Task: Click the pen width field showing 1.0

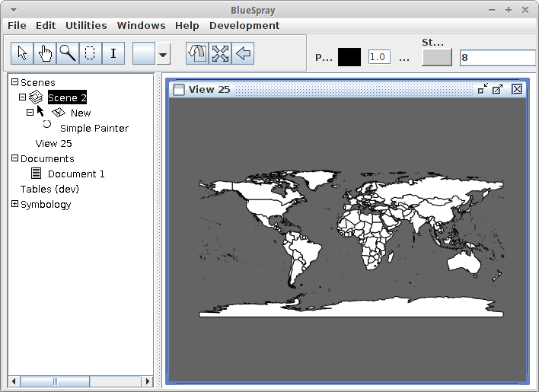Action: pyautogui.click(x=378, y=57)
